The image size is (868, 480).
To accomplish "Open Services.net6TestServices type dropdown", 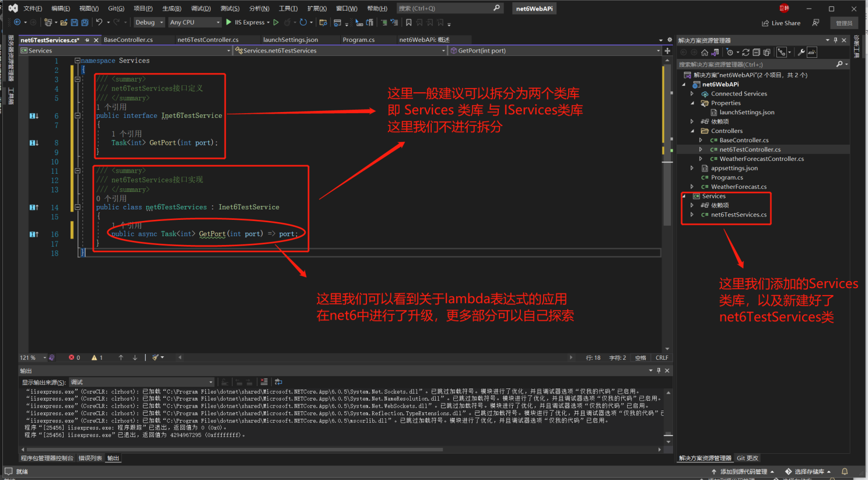I will coord(340,51).
